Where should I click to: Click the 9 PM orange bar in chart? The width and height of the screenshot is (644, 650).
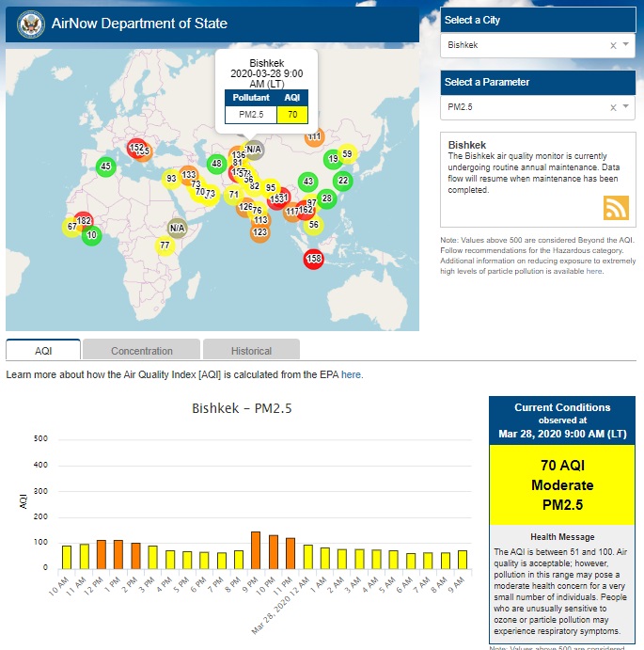point(255,549)
